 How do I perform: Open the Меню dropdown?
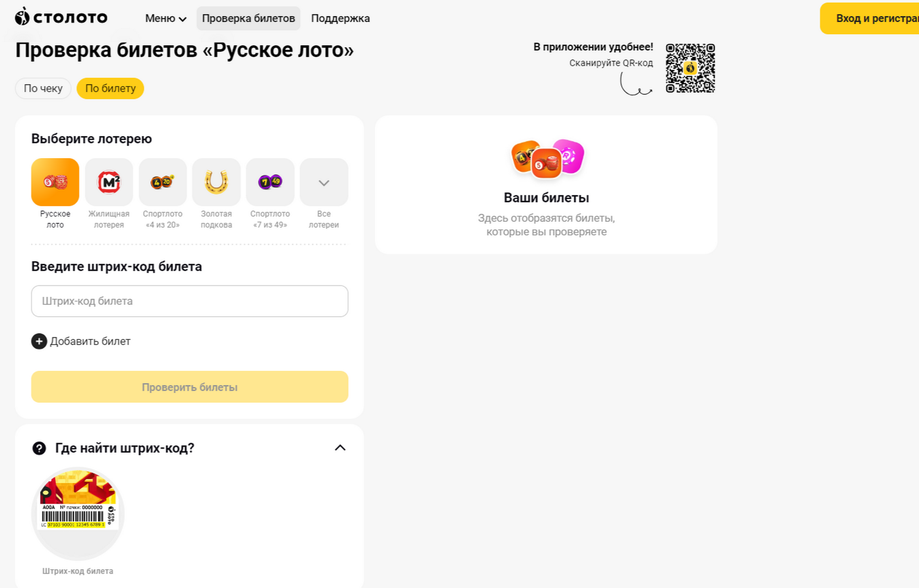(165, 18)
